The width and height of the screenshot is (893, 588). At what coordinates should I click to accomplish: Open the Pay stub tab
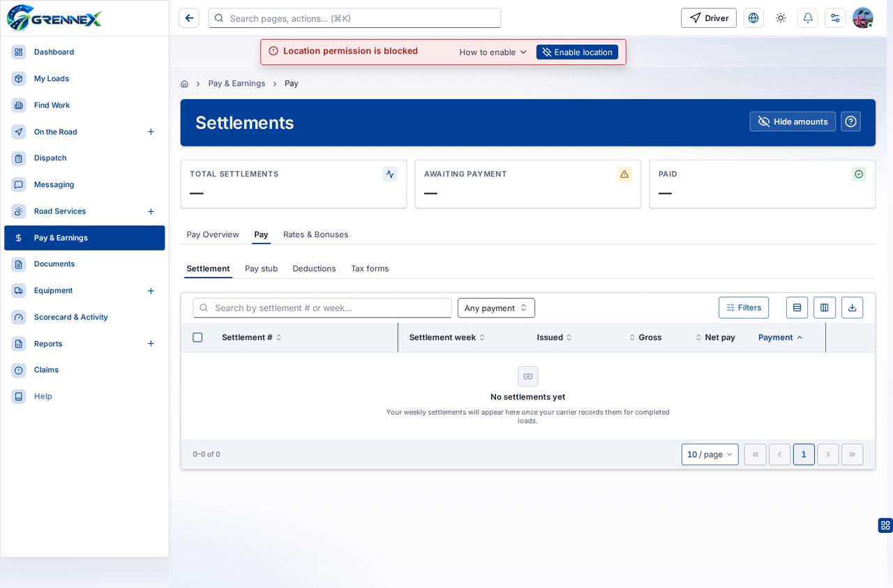point(262,269)
